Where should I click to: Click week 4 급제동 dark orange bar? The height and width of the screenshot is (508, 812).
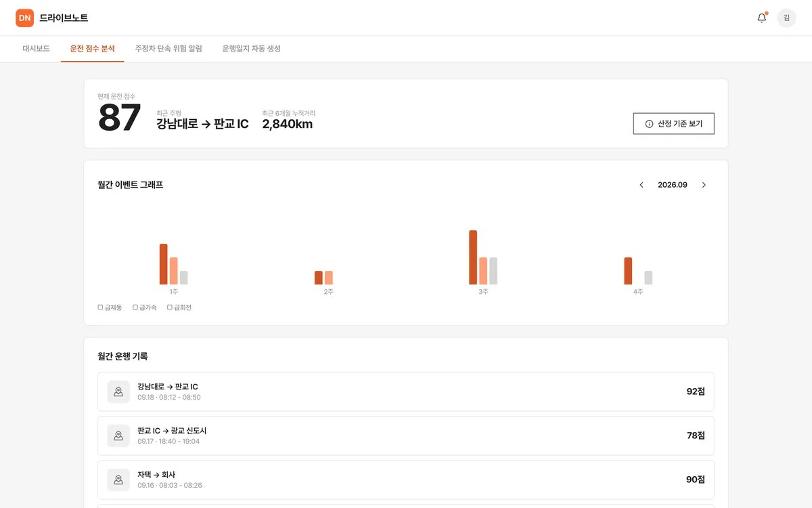click(628, 271)
